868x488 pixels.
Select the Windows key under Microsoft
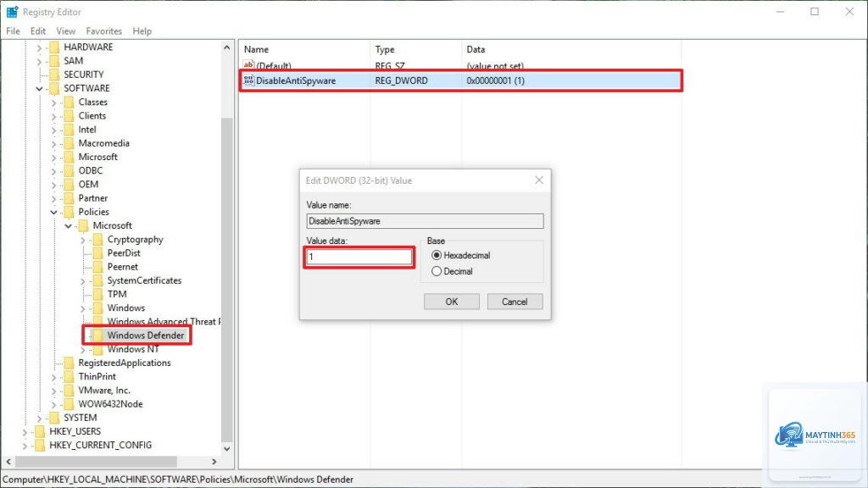coord(125,308)
